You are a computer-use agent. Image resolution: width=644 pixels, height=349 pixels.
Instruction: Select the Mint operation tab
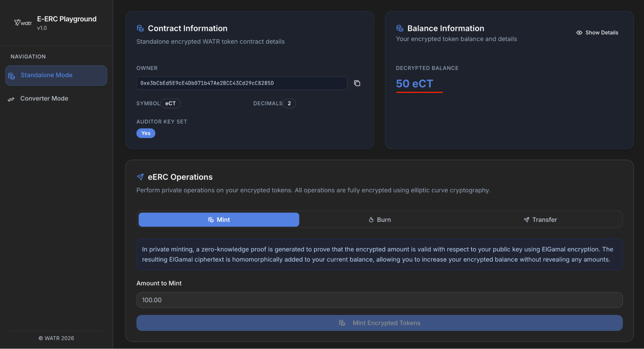pyautogui.click(x=219, y=220)
